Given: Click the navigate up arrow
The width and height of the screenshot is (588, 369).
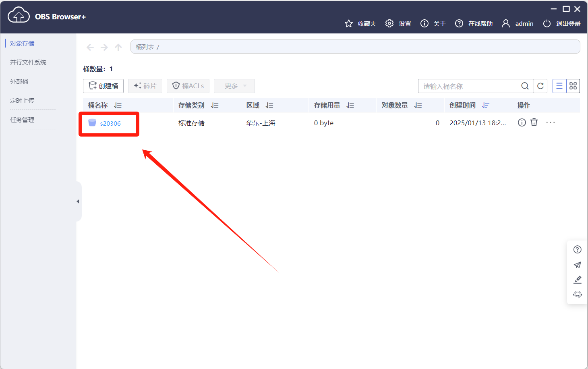Looking at the screenshot, I should tap(118, 47).
